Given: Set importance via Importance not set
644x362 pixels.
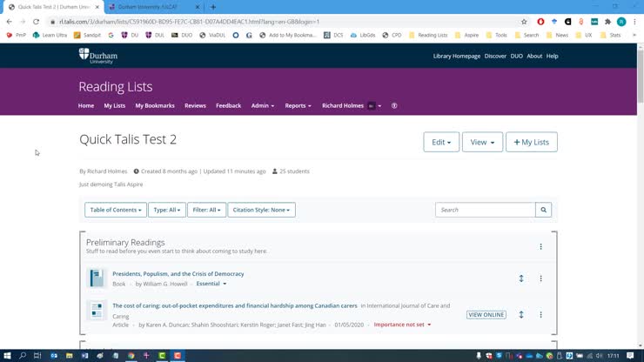Looking at the screenshot, I should [402, 325].
